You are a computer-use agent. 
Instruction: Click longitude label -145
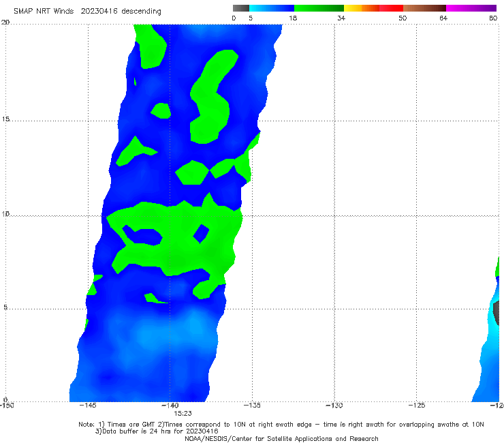tap(88, 406)
